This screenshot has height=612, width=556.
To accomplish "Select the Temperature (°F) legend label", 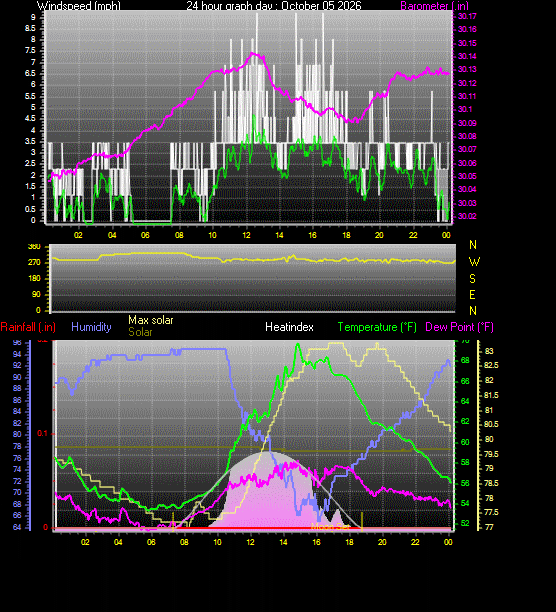I will coord(377,327).
